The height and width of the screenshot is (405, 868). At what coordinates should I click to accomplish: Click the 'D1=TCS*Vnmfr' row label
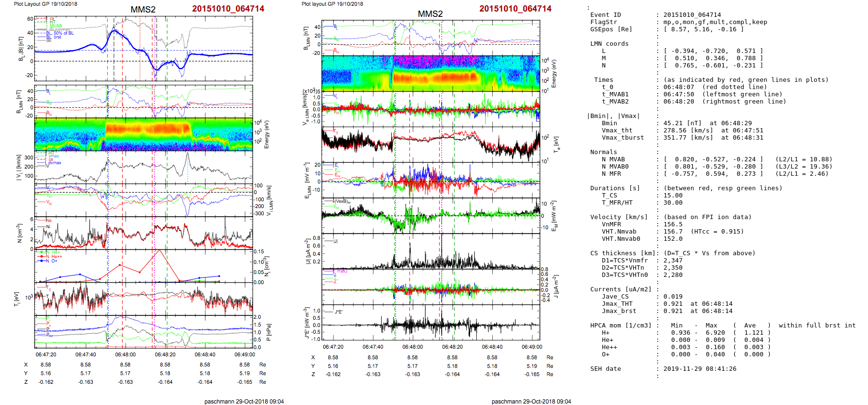click(625, 261)
